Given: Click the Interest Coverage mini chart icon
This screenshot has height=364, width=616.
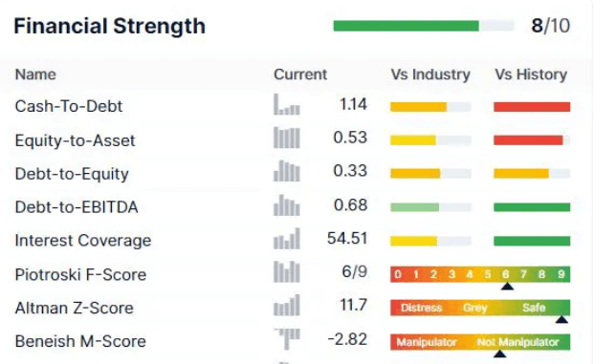Looking at the screenshot, I should click(287, 239).
